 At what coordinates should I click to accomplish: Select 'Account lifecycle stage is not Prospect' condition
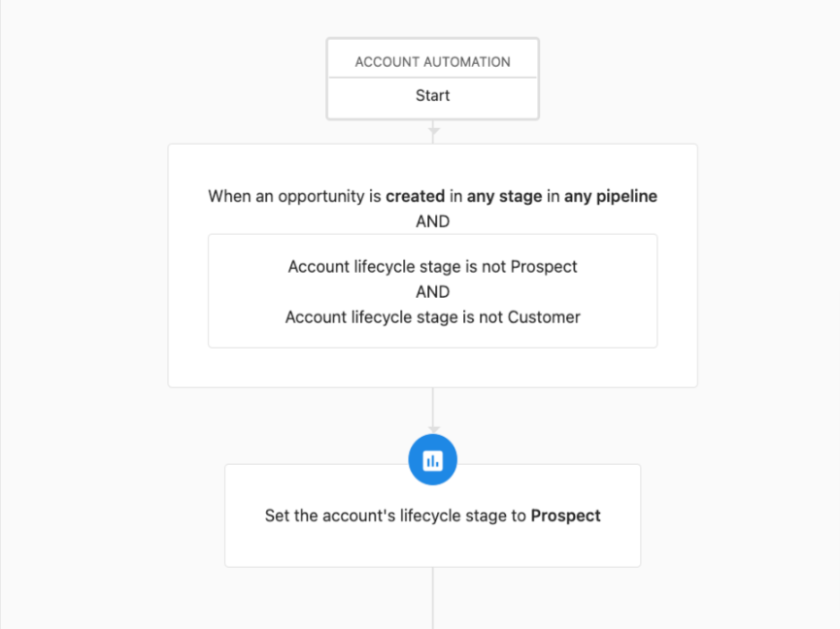pyautogui.click(x=432, y=267)
